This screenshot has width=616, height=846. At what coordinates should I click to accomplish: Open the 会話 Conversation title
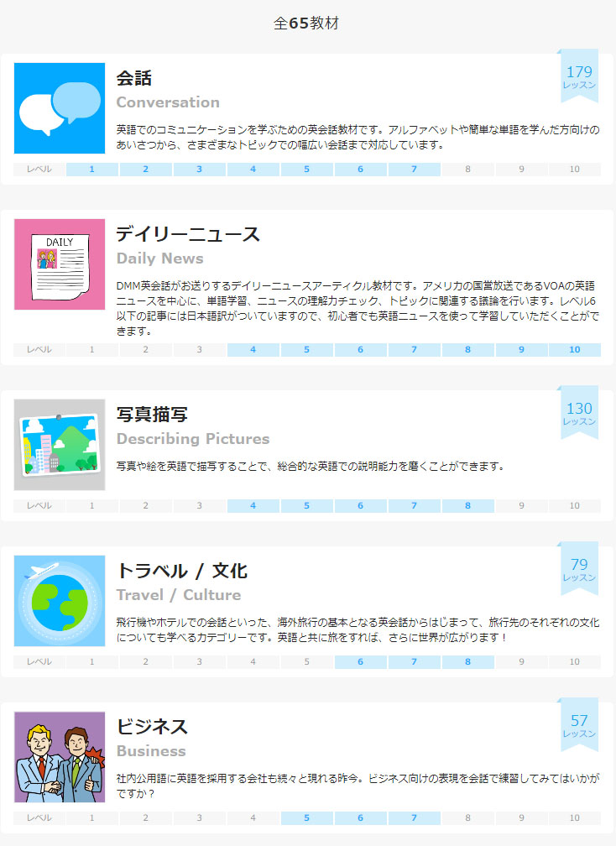[x=134, y=78]
